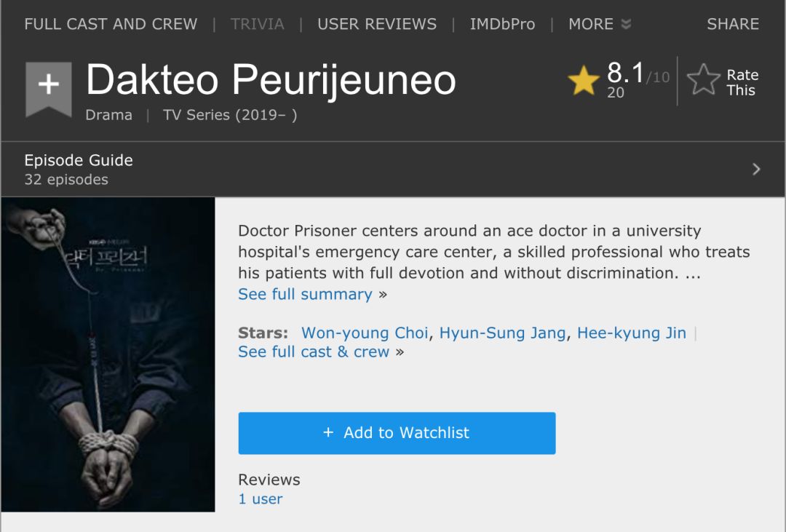Open Hyun-Sung Jang's profile link
The image size is (786, 532).
pyautogui.click(x=502, y=333)
